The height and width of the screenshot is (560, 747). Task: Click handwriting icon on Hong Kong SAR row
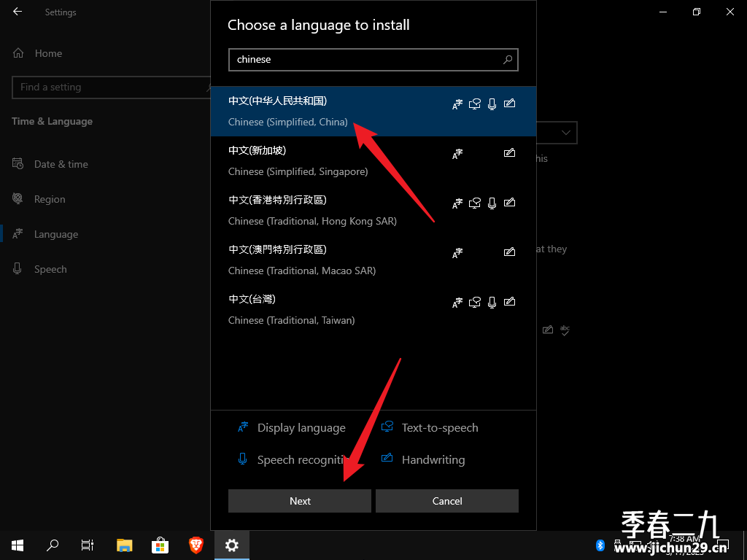pos(510,203)
